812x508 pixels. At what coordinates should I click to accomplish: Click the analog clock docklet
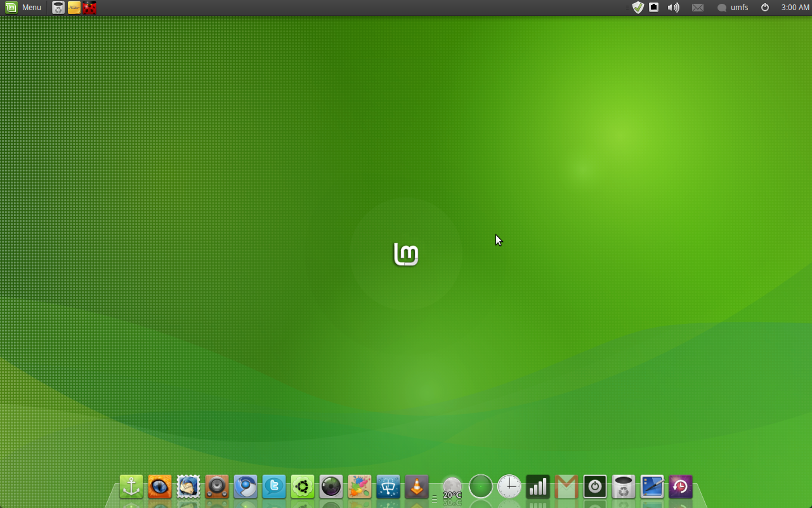point(509,487)
